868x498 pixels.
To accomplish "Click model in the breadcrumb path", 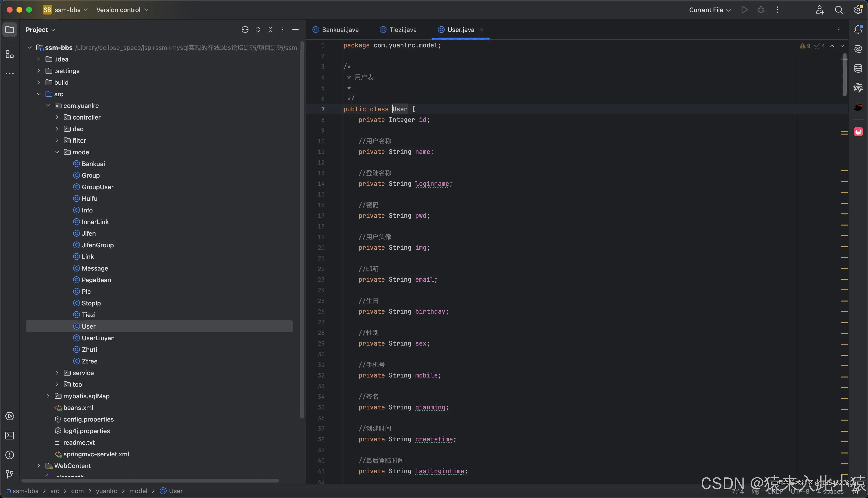I will click(x=138, y=491).
